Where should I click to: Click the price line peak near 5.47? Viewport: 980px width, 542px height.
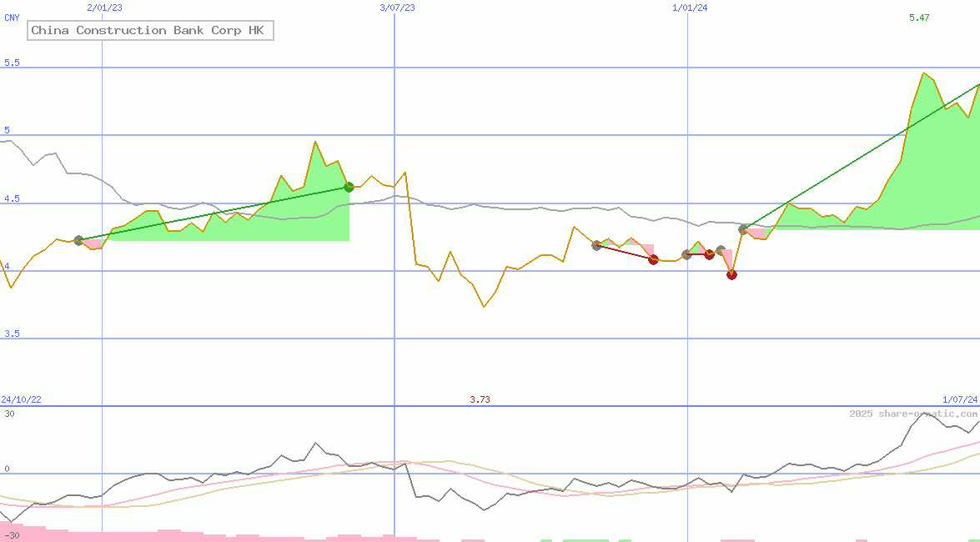pos(923,73)
